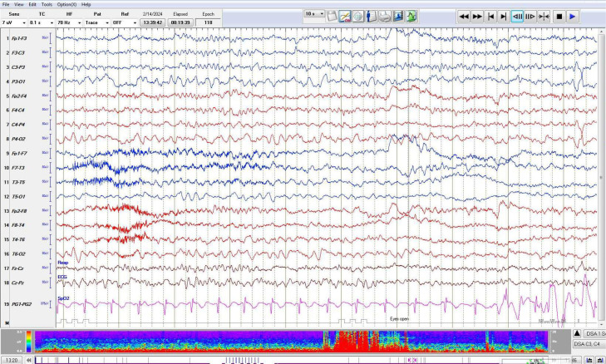Select the T4-T6 channel label
The height and width of the screenshot is (364, 606).
18,239
